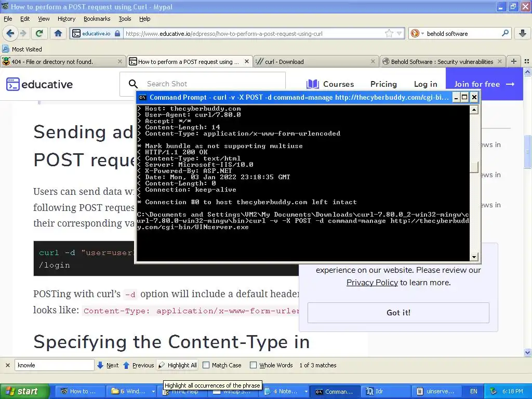Click the educative.io site identity icon
Viewport: 532px width, 399px height.
76,33
